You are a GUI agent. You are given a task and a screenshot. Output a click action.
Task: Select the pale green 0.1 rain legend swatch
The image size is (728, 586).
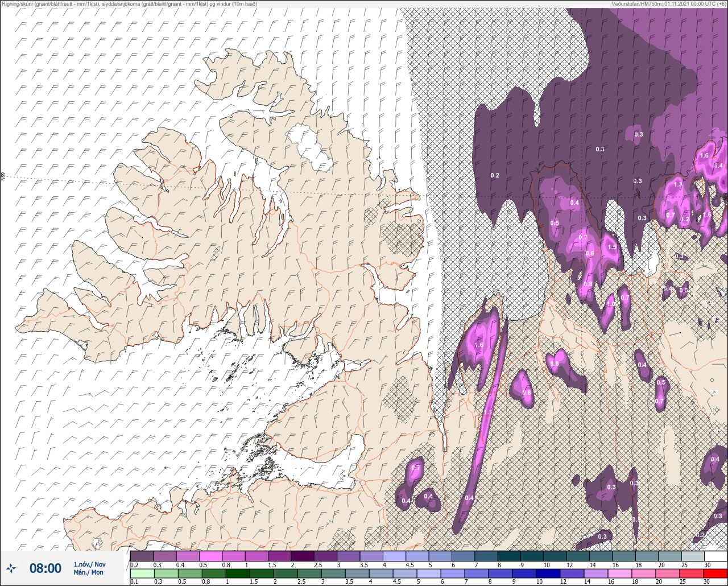coord(142,573)
